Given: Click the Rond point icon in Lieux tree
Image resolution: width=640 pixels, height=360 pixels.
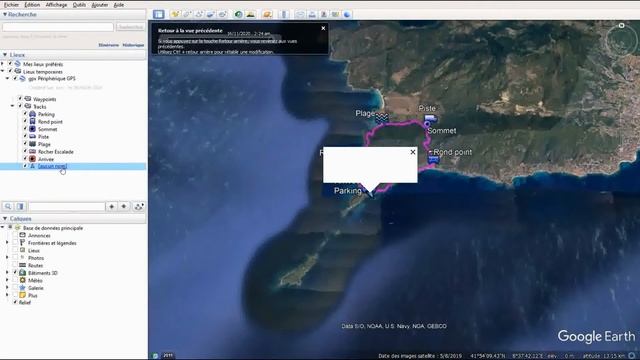Looking at the screenshot, I should click(32, 122).
